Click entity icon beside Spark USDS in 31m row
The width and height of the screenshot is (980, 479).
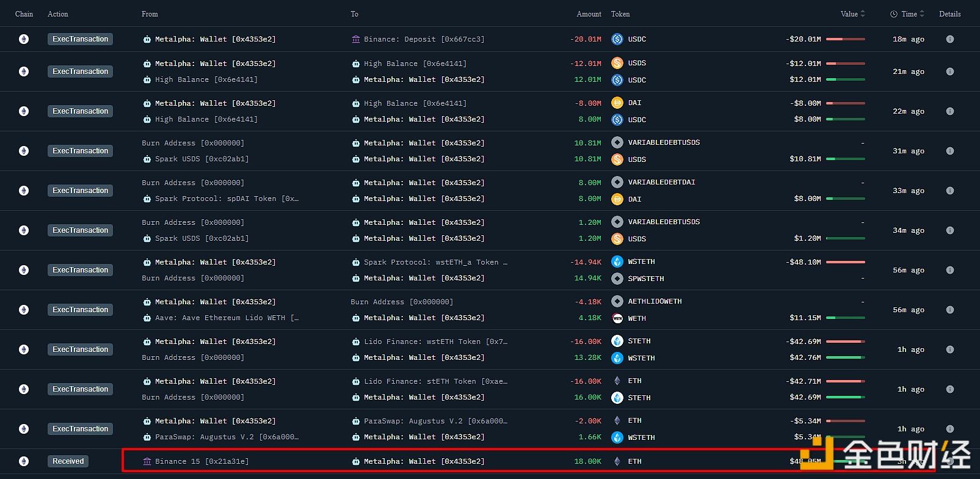(x=147, y=159)
